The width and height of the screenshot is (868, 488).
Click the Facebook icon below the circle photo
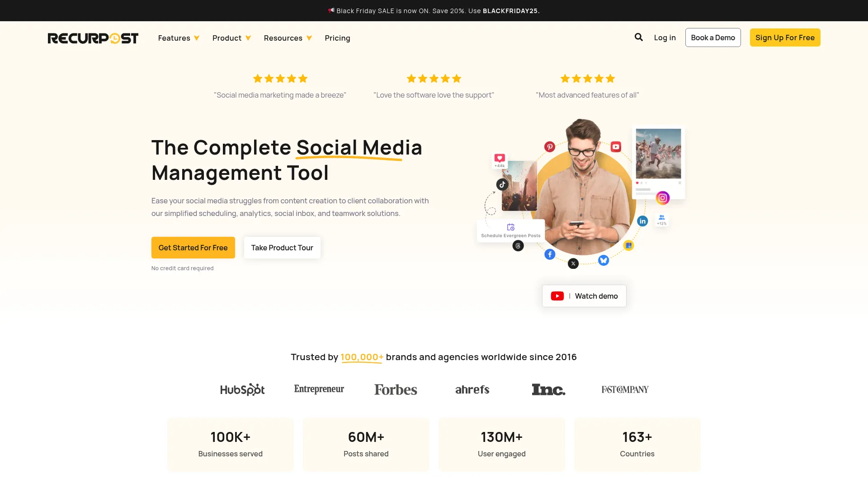point(550,254)
